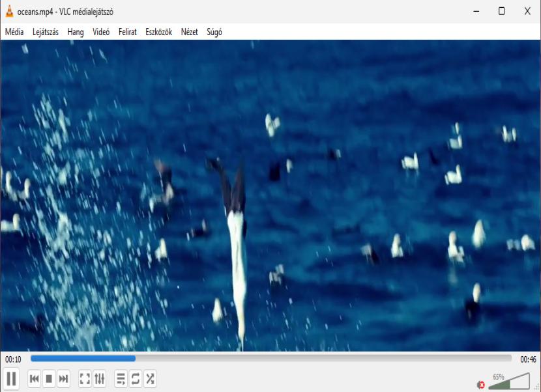Open the Média menu
The image size is (541, 392).
(14, 32)
